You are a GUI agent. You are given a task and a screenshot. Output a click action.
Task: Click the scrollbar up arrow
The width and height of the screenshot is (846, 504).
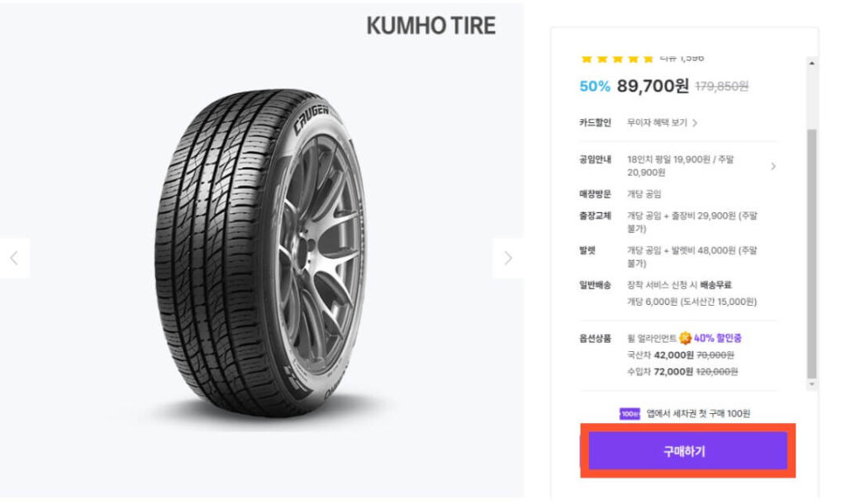click(x=812, y=64)
